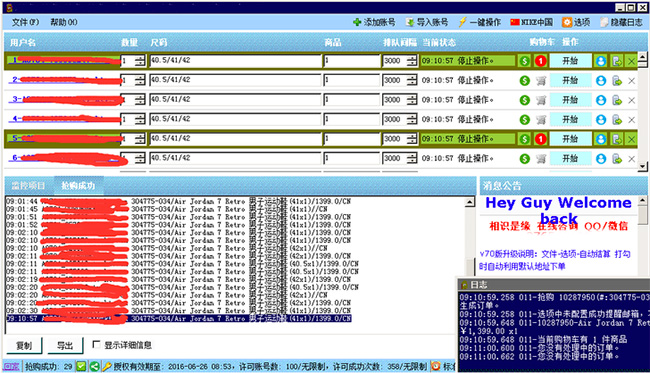Click the 回家 link in the status bar

tap(11, 366)
